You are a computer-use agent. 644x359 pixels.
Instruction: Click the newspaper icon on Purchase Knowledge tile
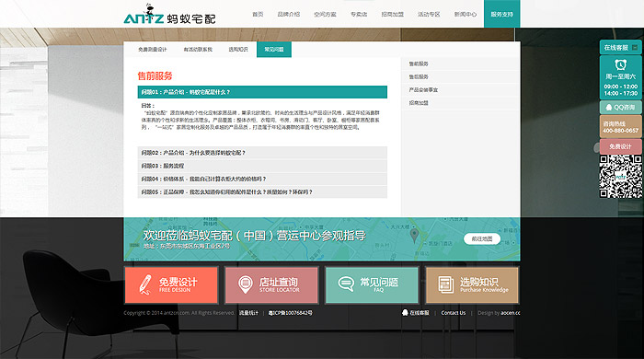446,284
